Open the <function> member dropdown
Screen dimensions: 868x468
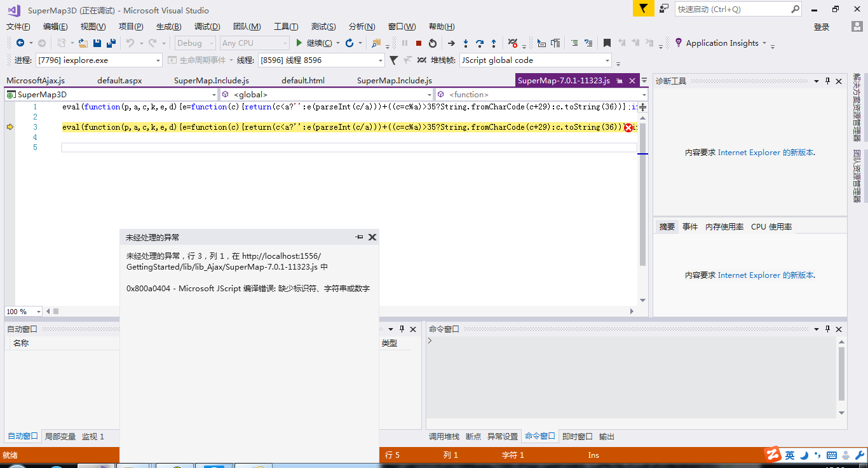[541, 95]
